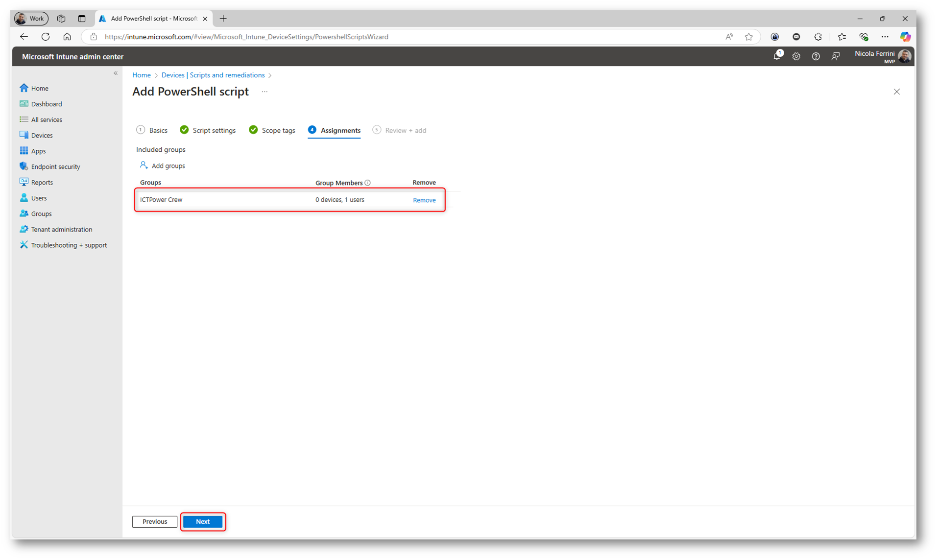Click the Next button
This screenshot has height=560, width=937.
click(203, 521)
